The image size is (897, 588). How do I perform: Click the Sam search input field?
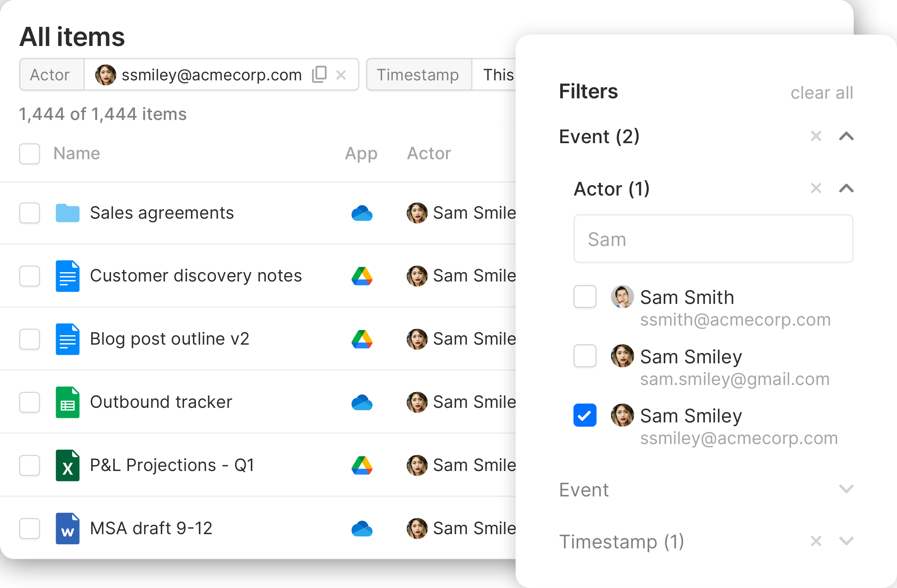point(713,239)
